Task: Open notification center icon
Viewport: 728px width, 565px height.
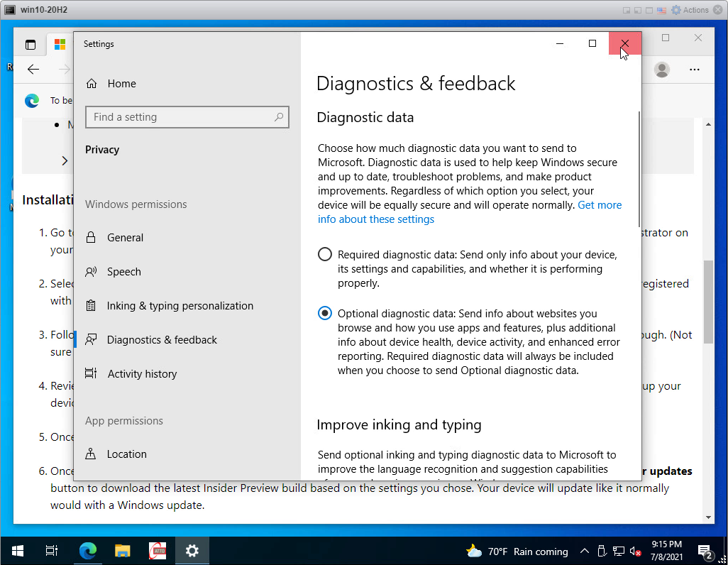Action: click(705, 552)
